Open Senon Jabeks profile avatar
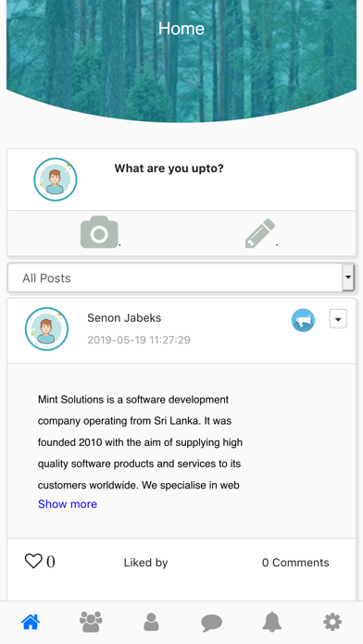 tap(47, 329)
